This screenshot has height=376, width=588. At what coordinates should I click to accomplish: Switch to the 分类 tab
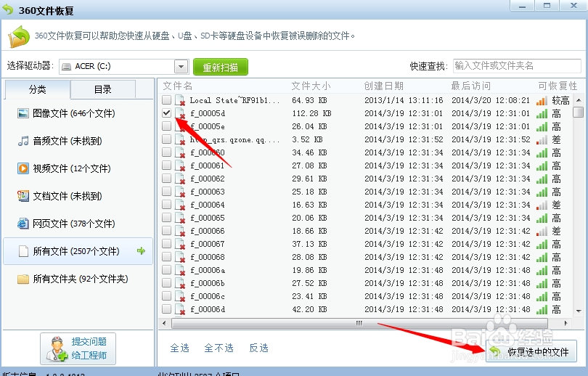[x=38, y=89]
